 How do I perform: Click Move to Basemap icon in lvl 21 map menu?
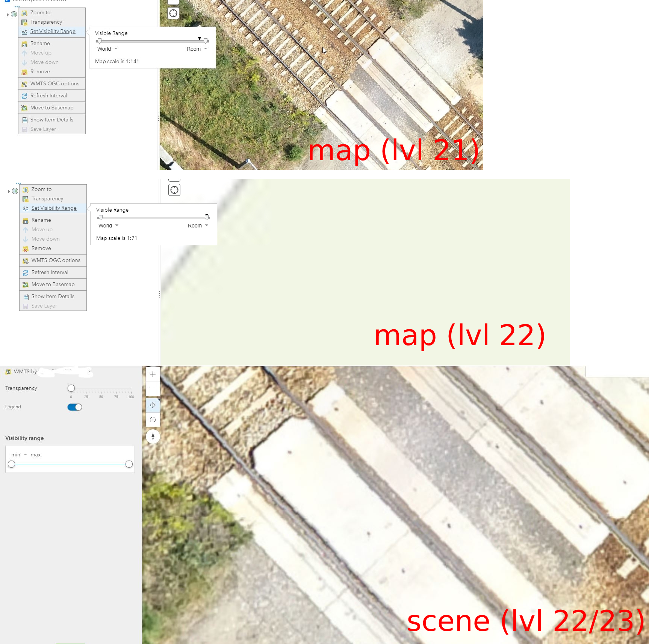[24, 108]
